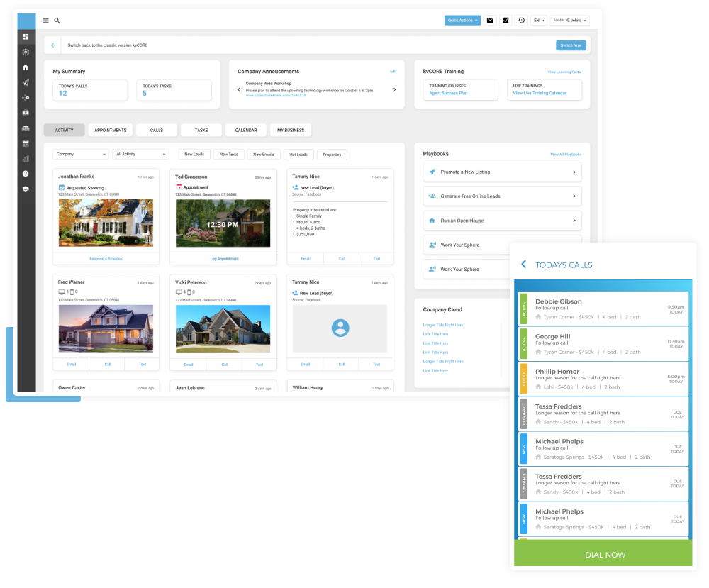The height and width of the screenshot is (588, 709).
Task: Switch to the My Business tab
Action: coord(291,131)
